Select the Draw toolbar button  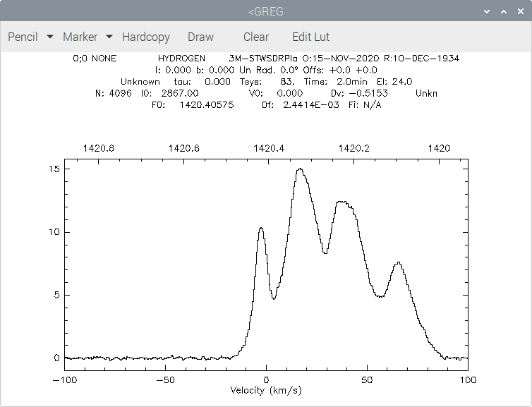200,37
